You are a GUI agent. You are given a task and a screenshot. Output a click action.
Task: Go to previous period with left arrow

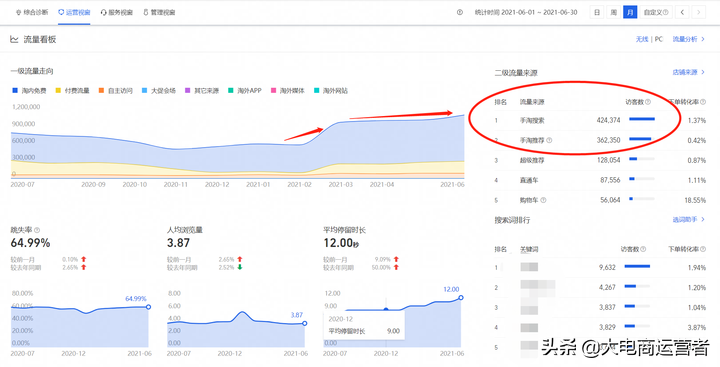tap(682, 12)
